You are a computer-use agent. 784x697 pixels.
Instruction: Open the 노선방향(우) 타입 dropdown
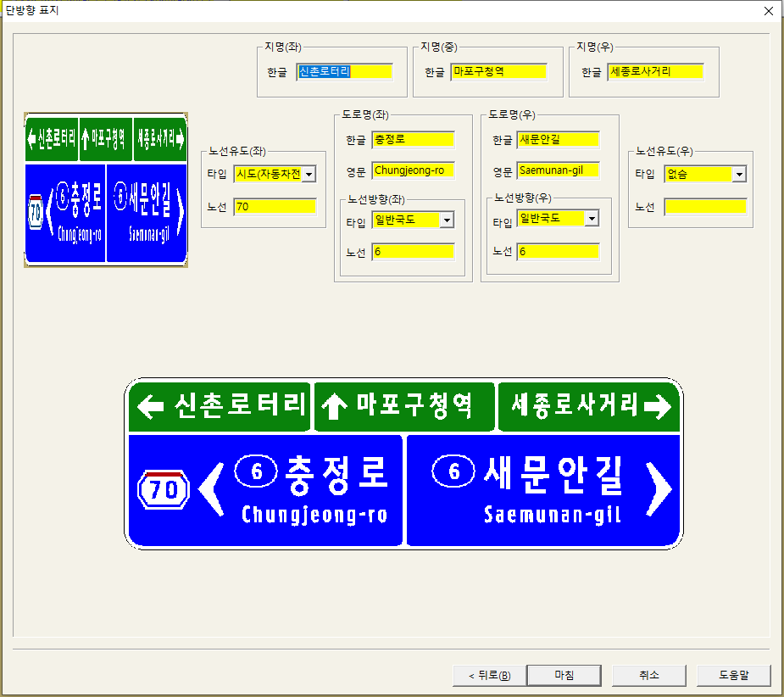click(x=592, y=219)
